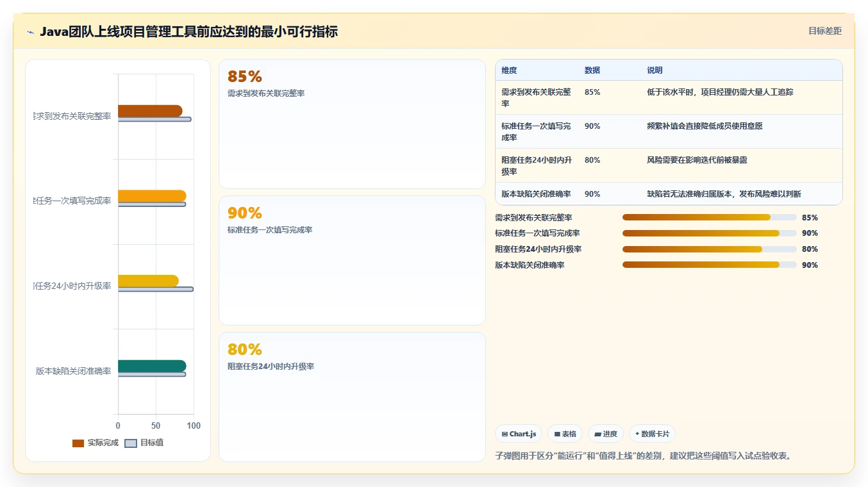The image size is (868, 487).
Task: Click the progress list label 版本缺陷关闭准确率
Action: (530, 265)
